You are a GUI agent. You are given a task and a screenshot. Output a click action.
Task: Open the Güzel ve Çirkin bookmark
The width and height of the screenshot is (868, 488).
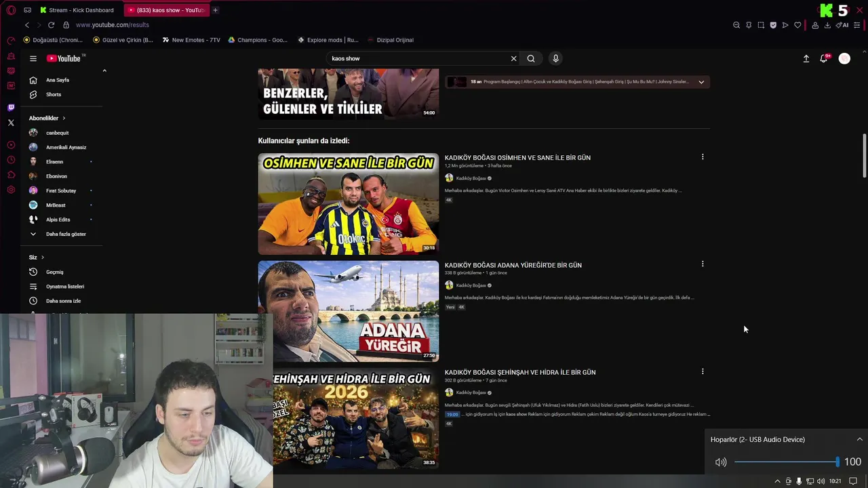click(x=123, y=40)
